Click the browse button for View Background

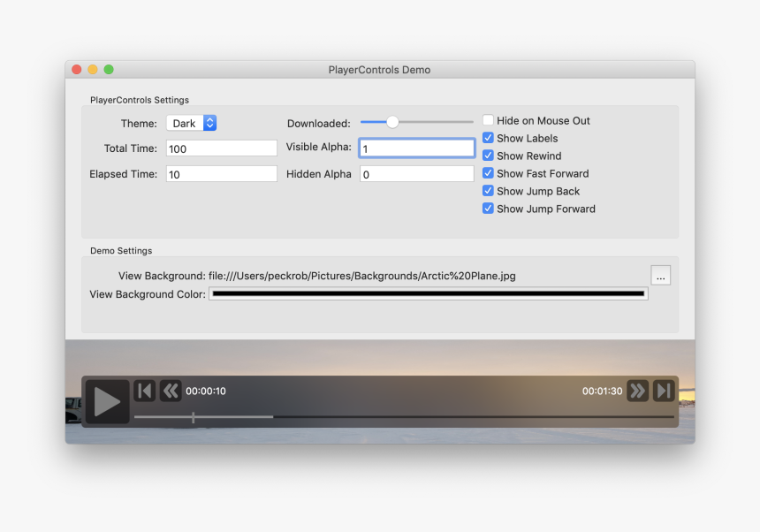[x=660, y=275]
